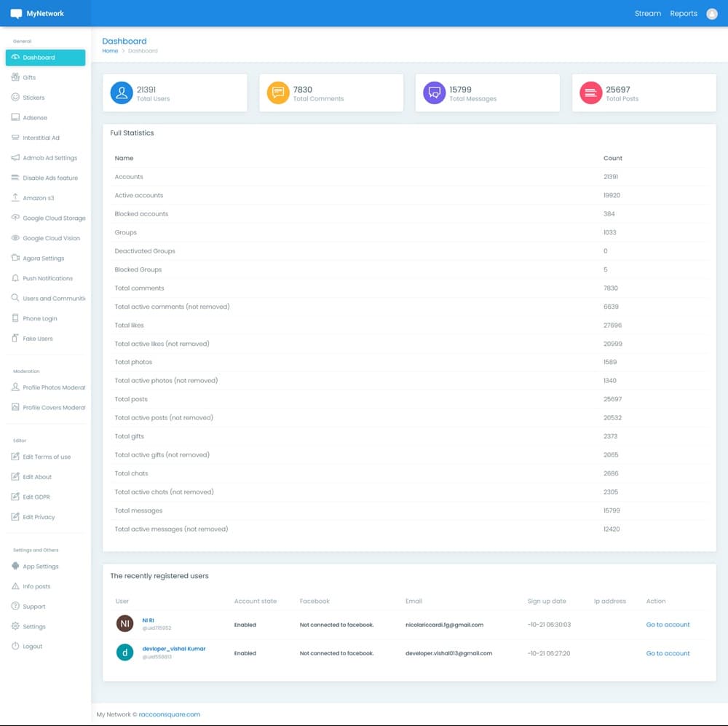Go to Reports in top navigation
This screenshot has width=728, height=726.
pyautogui.click(x=684, y=14)
